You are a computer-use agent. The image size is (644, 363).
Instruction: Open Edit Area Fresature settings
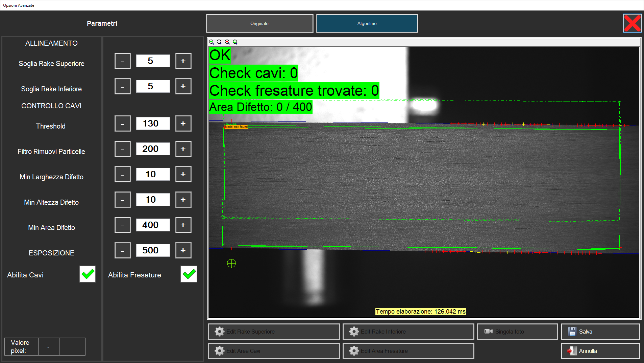pos(408,351)
